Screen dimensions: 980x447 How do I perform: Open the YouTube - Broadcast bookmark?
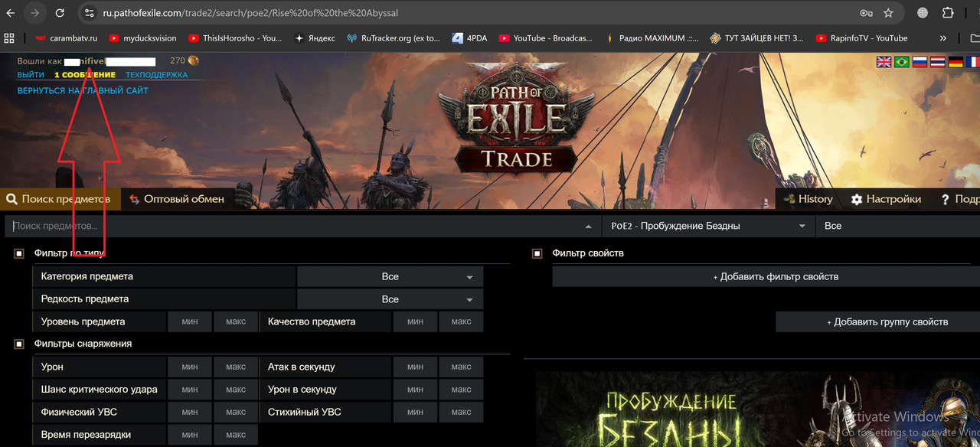[x=547, y=38]
